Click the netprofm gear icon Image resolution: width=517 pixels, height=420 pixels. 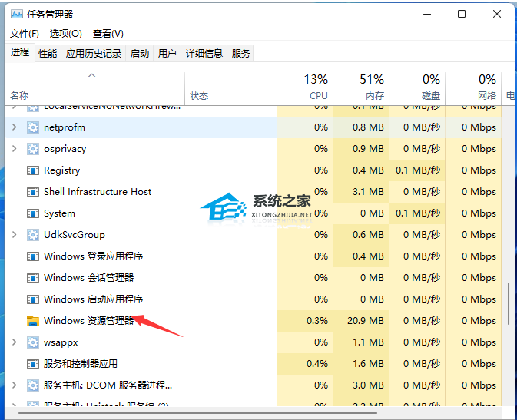pyautogui.click(x=32, y=127)
